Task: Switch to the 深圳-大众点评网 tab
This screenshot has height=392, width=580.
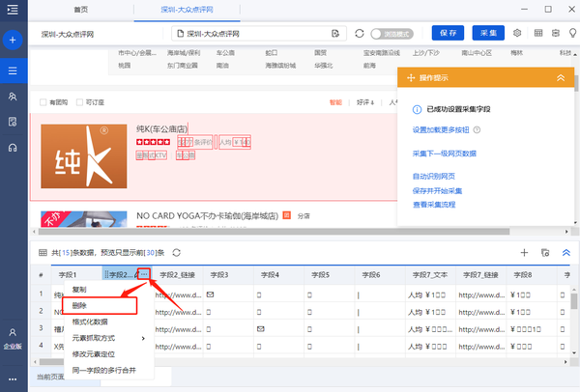Action: pos(187,10)
